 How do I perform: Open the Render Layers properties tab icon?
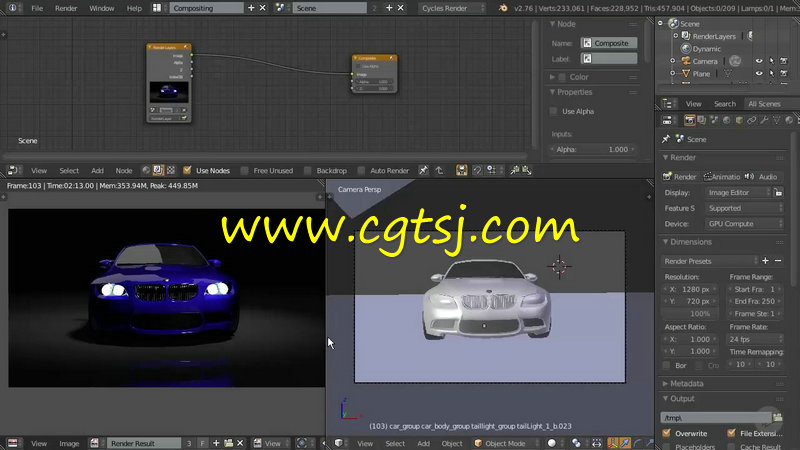(x=702, y=120)
